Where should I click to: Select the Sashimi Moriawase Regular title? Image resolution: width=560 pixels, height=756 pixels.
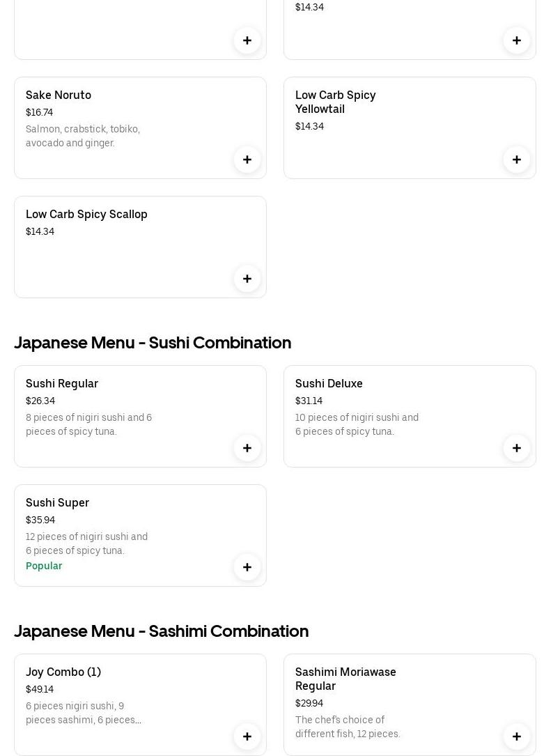pyautogui.click(x=345, y=679)
